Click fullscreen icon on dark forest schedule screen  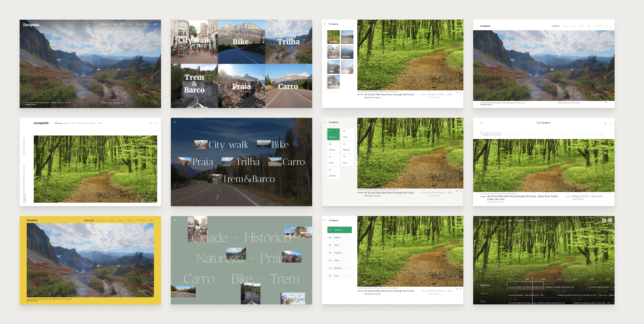click(610, 220)
